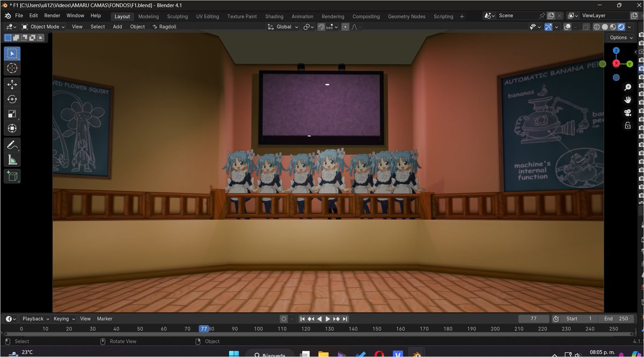Open the Window menu
This screenshot has width=644, height=357.
tap(75, 16)
